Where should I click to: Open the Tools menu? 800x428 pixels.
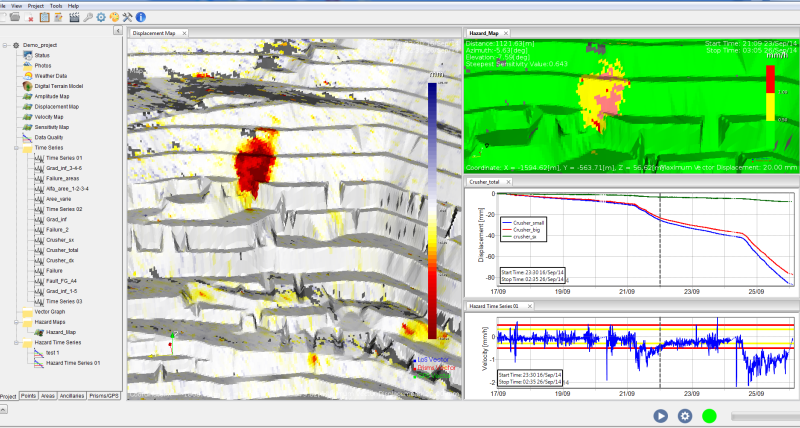(56, 5)
